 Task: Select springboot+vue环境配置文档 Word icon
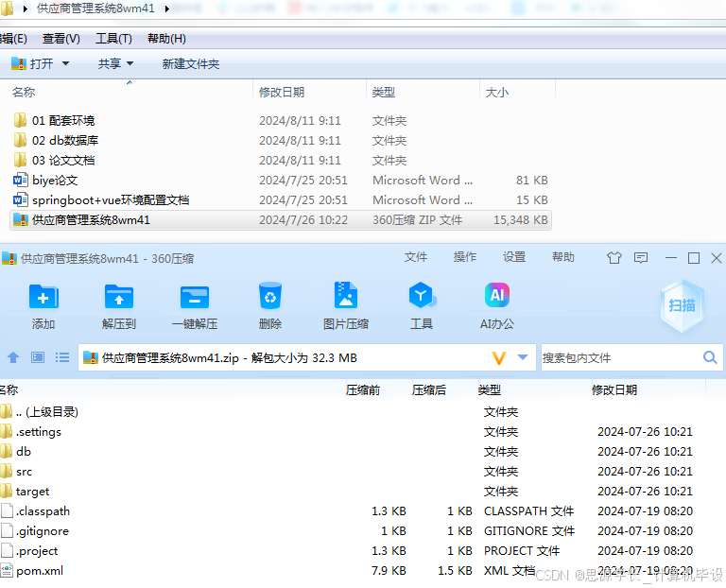(x=21, y=199)
